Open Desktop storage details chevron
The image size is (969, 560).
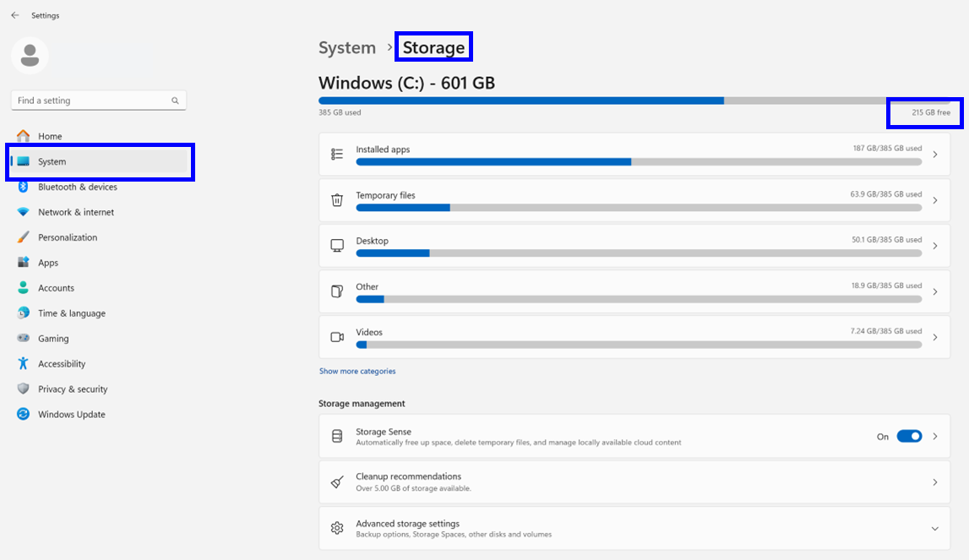(x=934, y=246)
